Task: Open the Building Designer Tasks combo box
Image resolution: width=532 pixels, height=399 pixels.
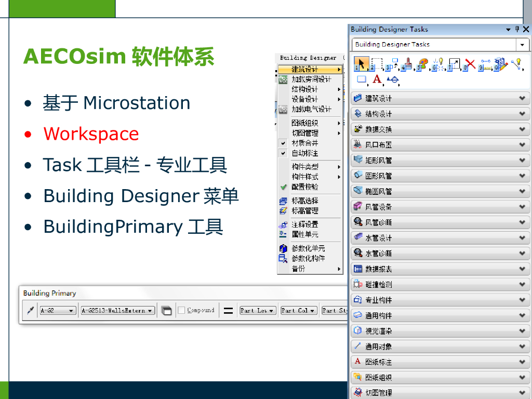Action: (522, 45)
